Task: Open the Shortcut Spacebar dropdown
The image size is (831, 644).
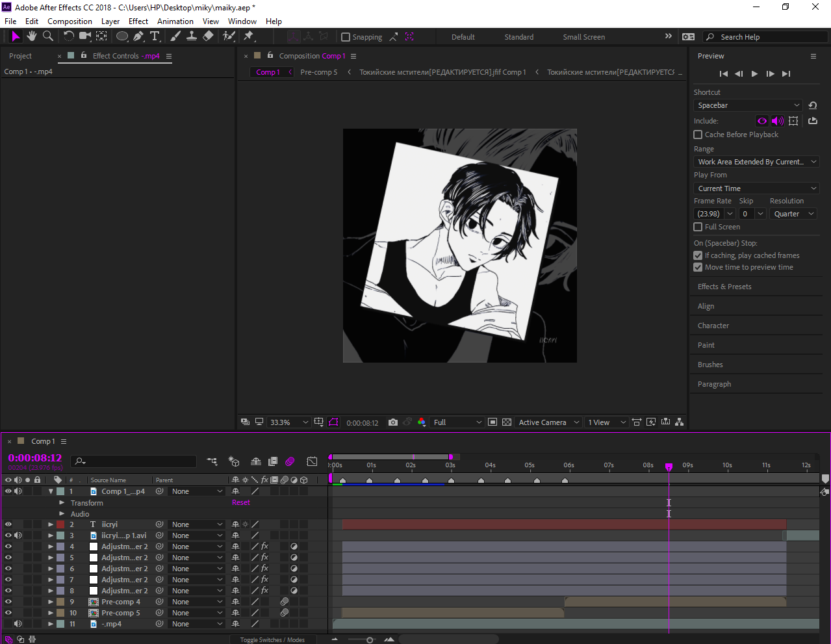Action: [x=748, y=105]
